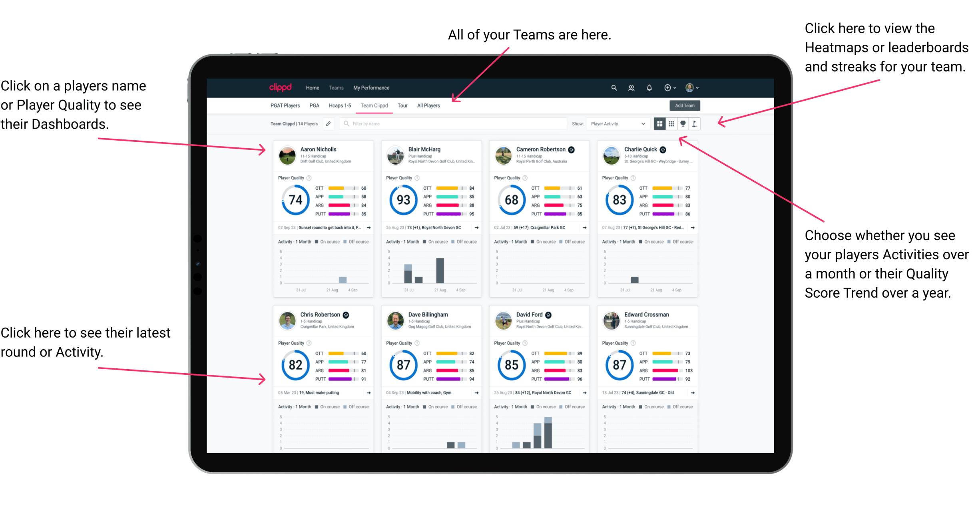980x527 pixels.
Task: Click the search magnifier icon
Action: click(x=613, y=87)
